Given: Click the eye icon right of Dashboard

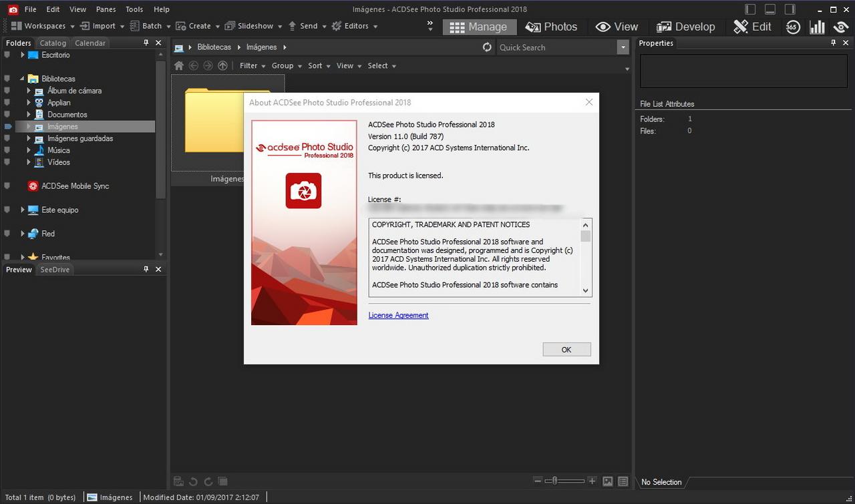Looking at the screenshot, I should click(x=841, y=27).
